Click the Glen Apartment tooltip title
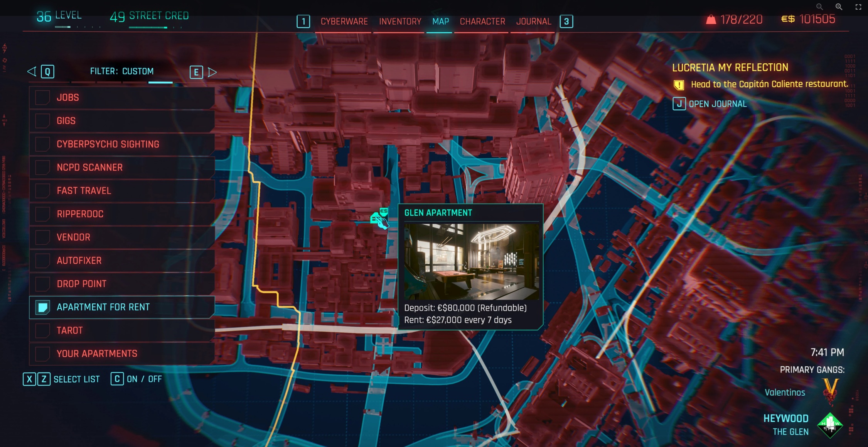 [438, 213]
